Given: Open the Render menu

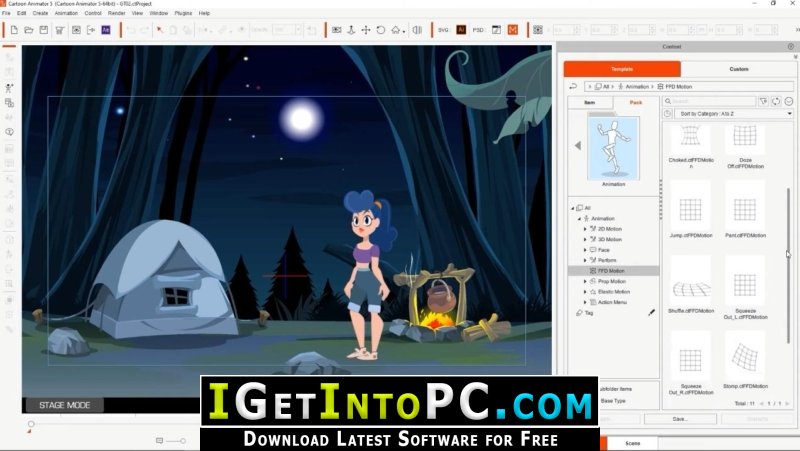Looking at the screenshot, I should pyautogui.click(x=116, y=13).
